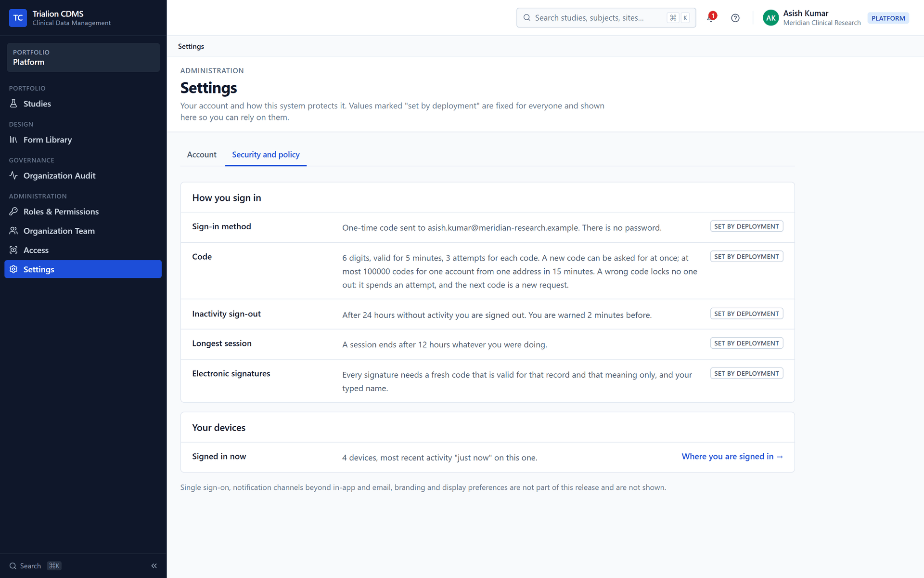Screen dimensions: 924x578
Task: Navigate to Roles & Permissions
Action: click(x=83, y=211)
